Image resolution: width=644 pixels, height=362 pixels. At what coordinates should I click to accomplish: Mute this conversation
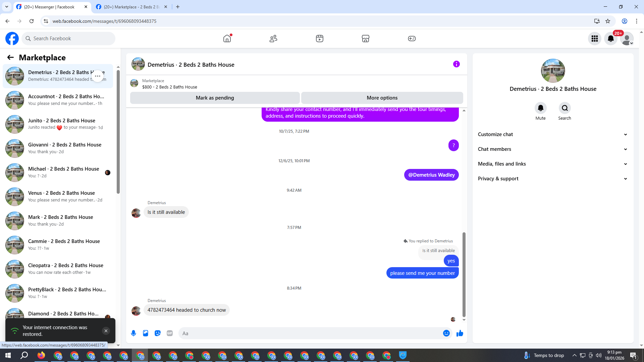(x=540, y=108)
